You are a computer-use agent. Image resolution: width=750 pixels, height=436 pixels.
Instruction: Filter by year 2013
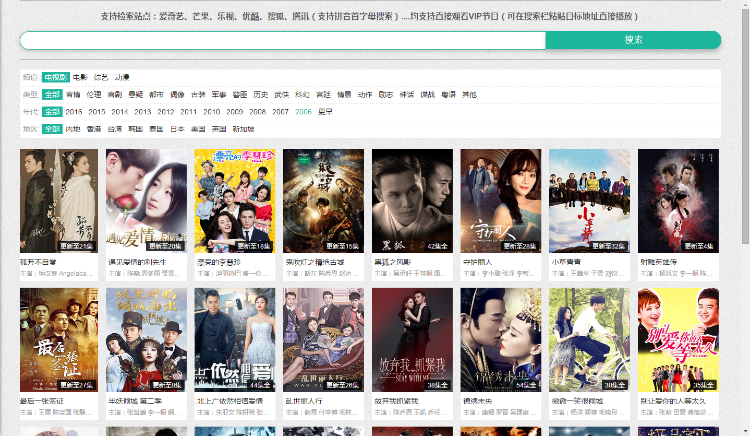pos(143,112)
